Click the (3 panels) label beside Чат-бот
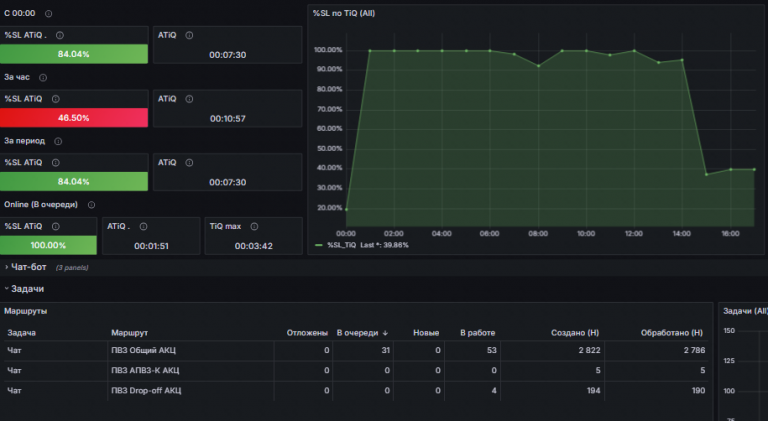This screenshot has width=768, height=421. 72,268
